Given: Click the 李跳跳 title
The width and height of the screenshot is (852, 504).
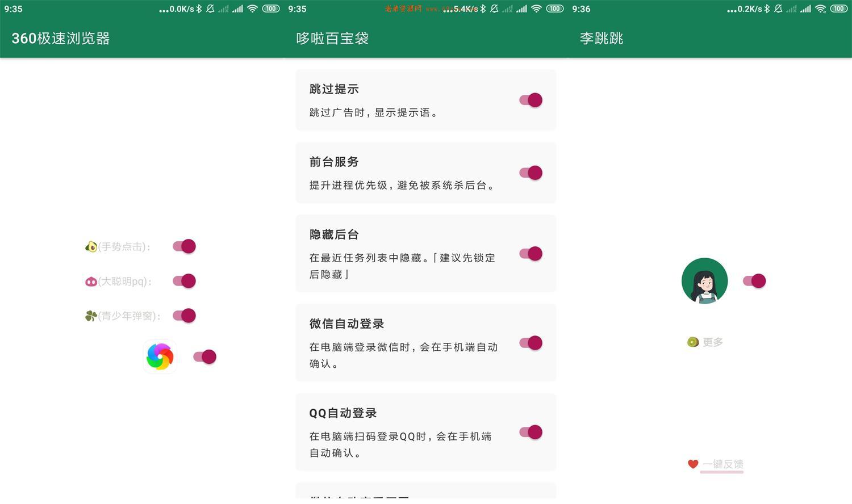Looking at the screenshot, I should 602,38.
